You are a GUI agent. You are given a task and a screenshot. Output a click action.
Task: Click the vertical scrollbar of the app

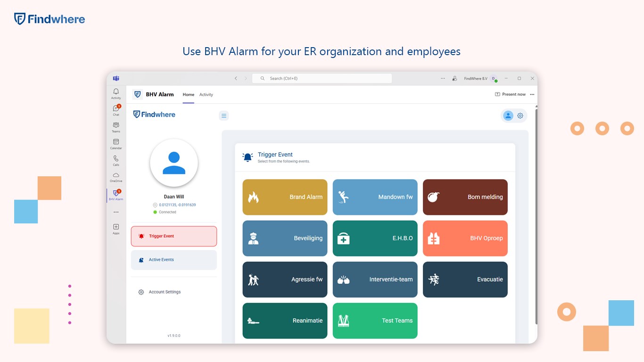[x=536, y=216]
